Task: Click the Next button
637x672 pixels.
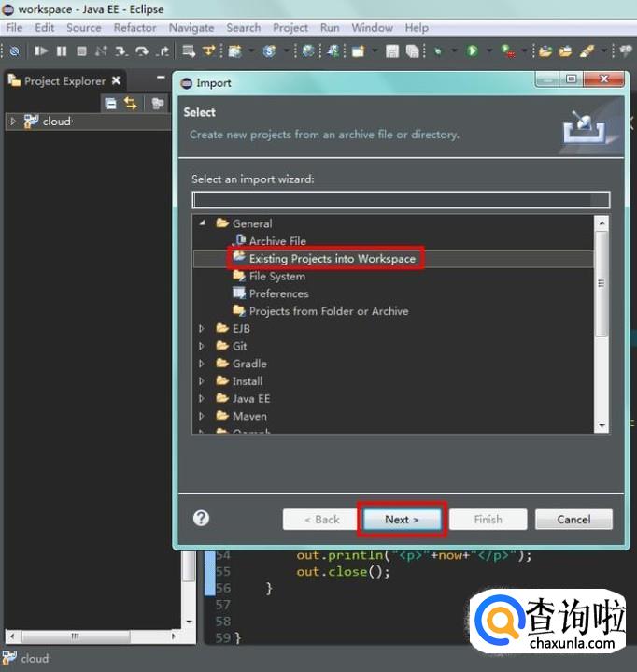Action: click(402, 520)
